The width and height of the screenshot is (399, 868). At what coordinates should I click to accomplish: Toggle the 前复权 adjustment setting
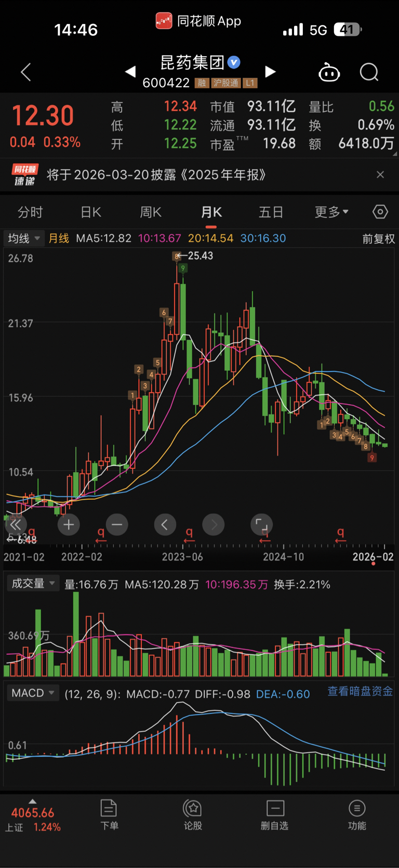click(378, 239)
